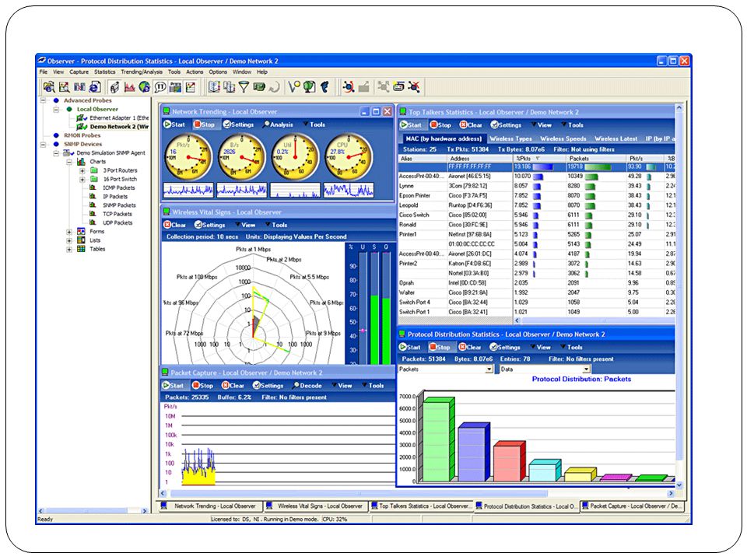
Task: Click the blue network node toolbar icon
Action: coord(349,86)
